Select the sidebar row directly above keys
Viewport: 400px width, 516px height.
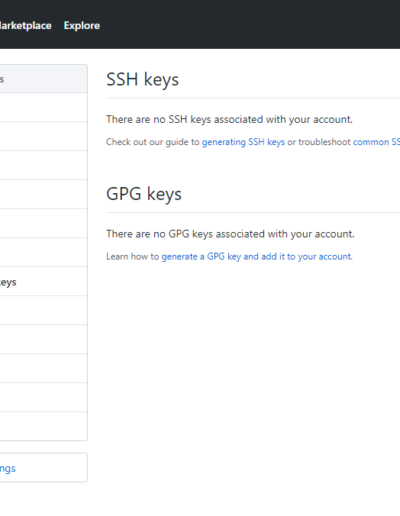tap(44, 252)
